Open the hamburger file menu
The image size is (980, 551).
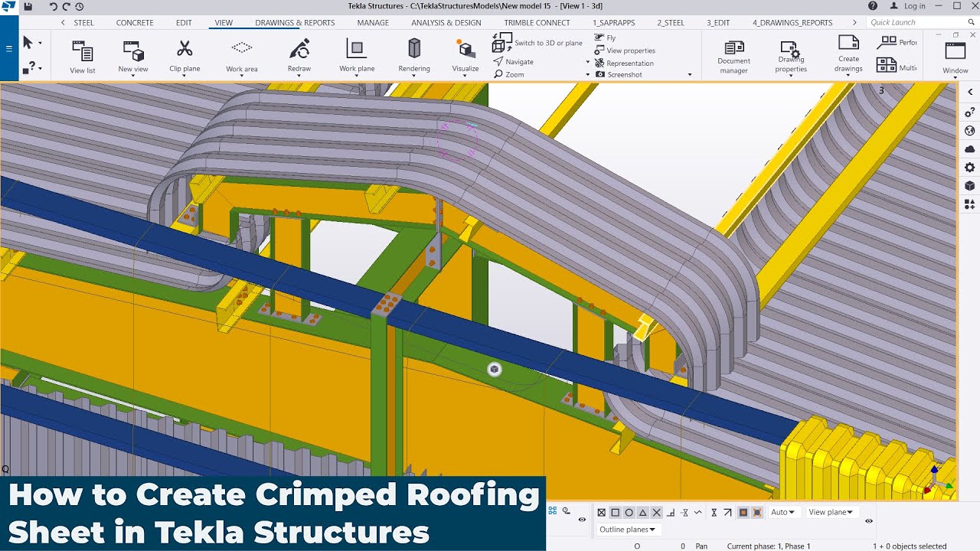coord(9,48)
